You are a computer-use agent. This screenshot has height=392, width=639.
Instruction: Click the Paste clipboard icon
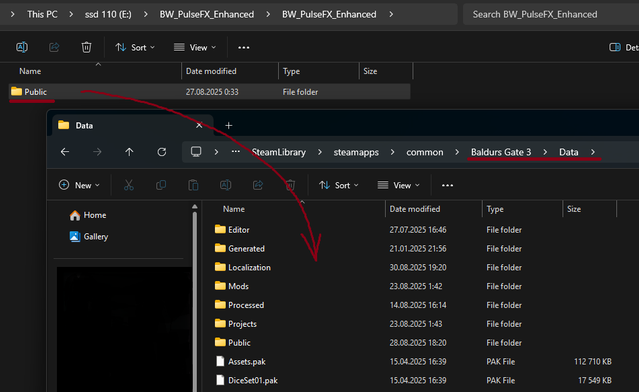(x=193, y=185)
